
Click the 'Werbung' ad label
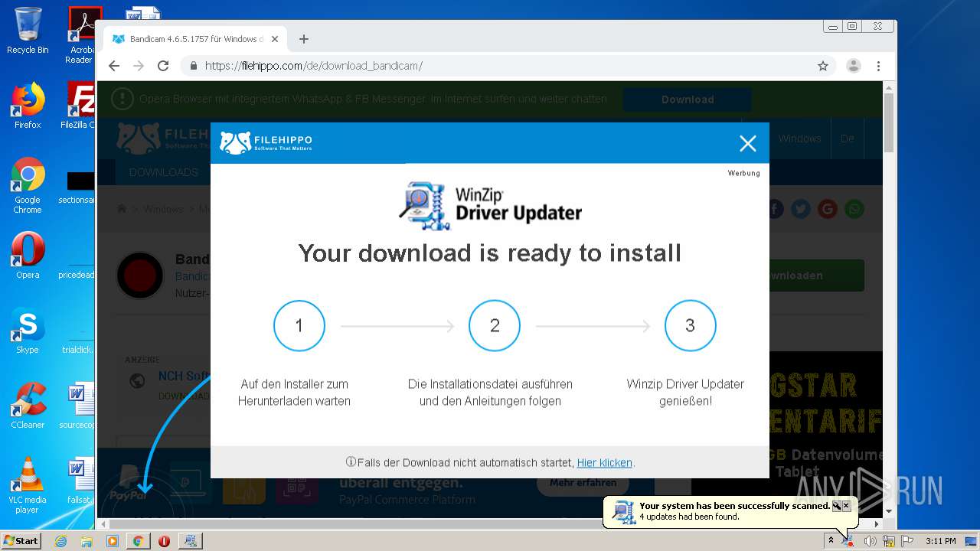(744, 174)
